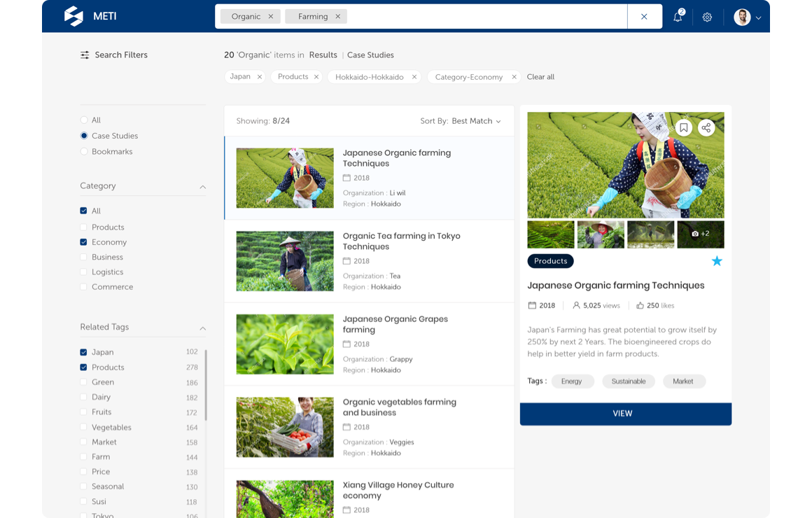Remove the Category-Economy filter chip
The image size is (812, 518).
click(514, 77)
